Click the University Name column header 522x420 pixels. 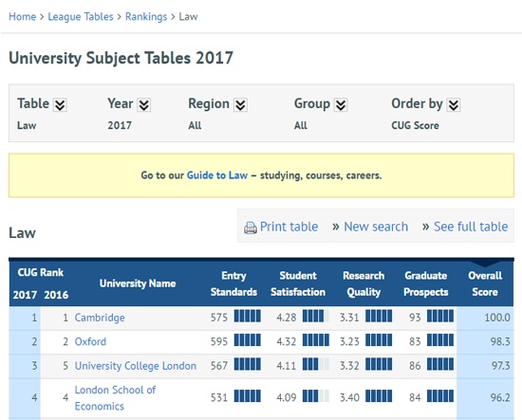[x=138, y=283]
